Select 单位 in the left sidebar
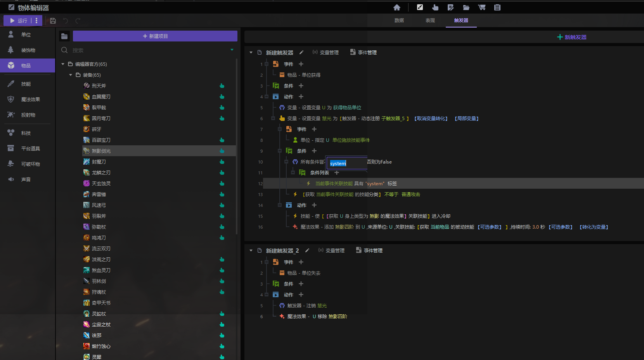The width and height of the screenshot is (644, 360). pyautogui.click(x=28, y=34)
